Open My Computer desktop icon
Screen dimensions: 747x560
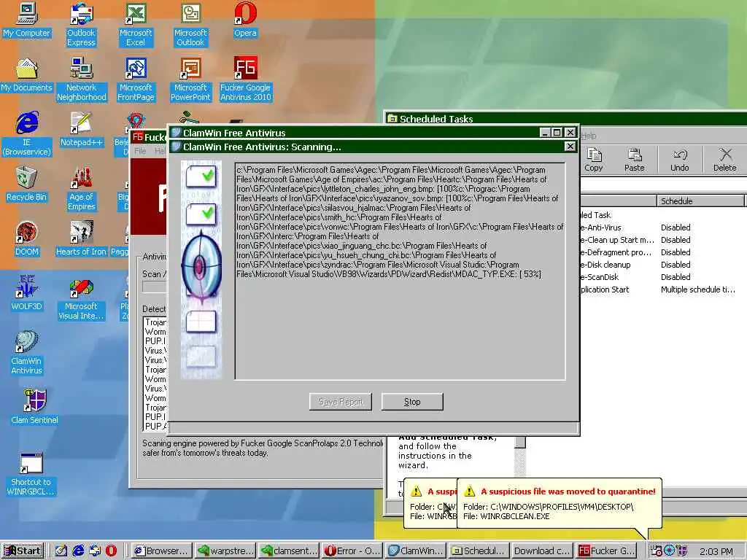coord(27,20)
